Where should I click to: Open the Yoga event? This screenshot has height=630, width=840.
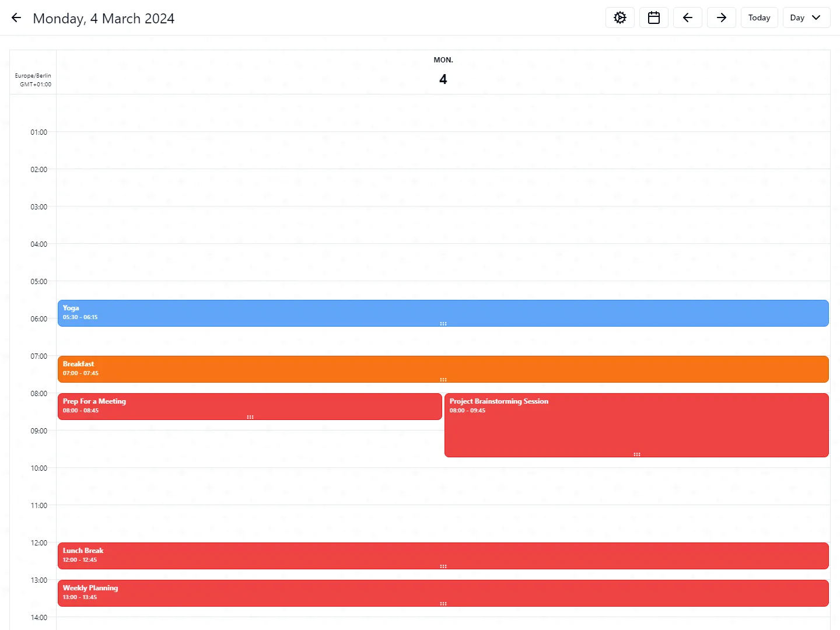coord(292,312)
